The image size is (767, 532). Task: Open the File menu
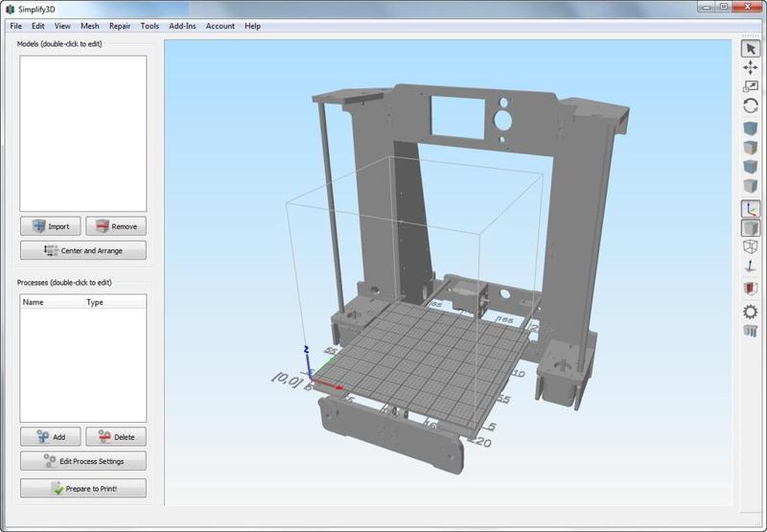tap(16, 26)
